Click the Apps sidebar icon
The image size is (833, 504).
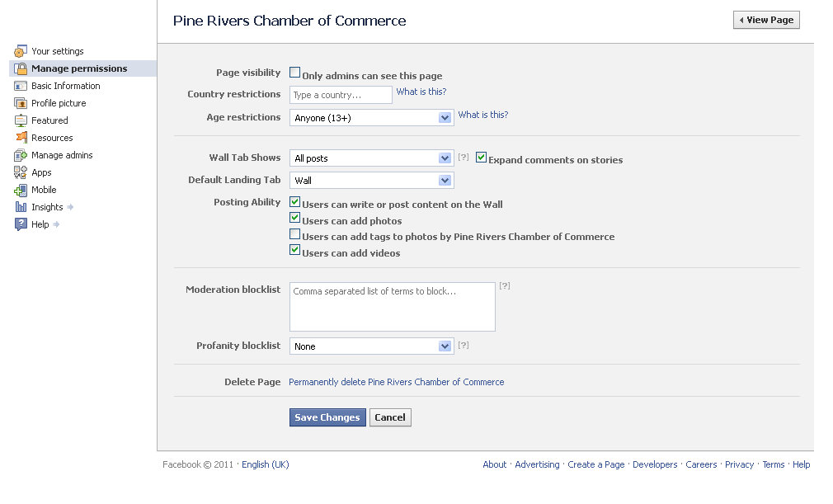point(21,172)
